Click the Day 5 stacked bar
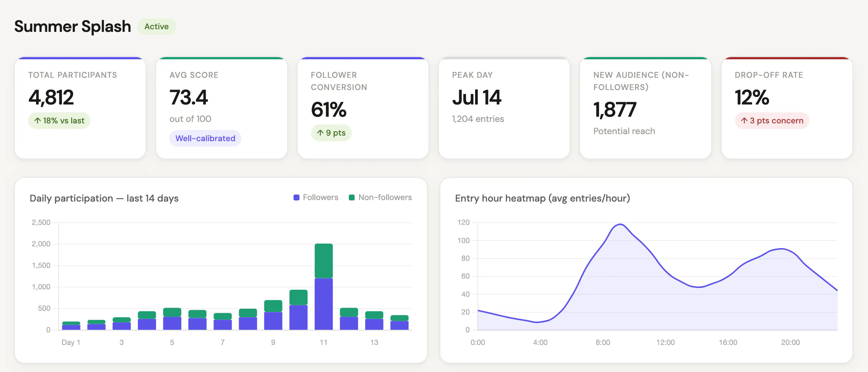 coord(172,319)
